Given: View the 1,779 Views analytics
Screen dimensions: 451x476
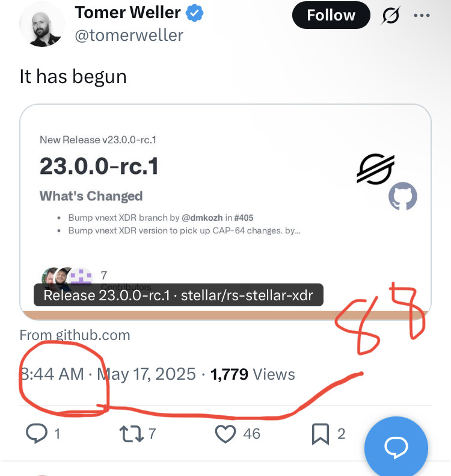Looking at the screenshot, I should tap(253, 374).
